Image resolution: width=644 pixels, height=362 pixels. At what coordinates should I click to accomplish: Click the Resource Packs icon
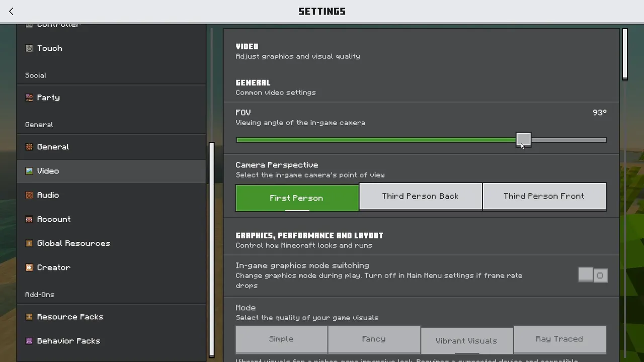(29, 317)
